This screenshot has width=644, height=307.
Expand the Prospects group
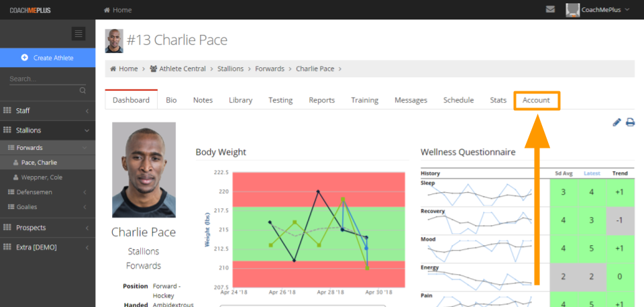click(48, 228)
